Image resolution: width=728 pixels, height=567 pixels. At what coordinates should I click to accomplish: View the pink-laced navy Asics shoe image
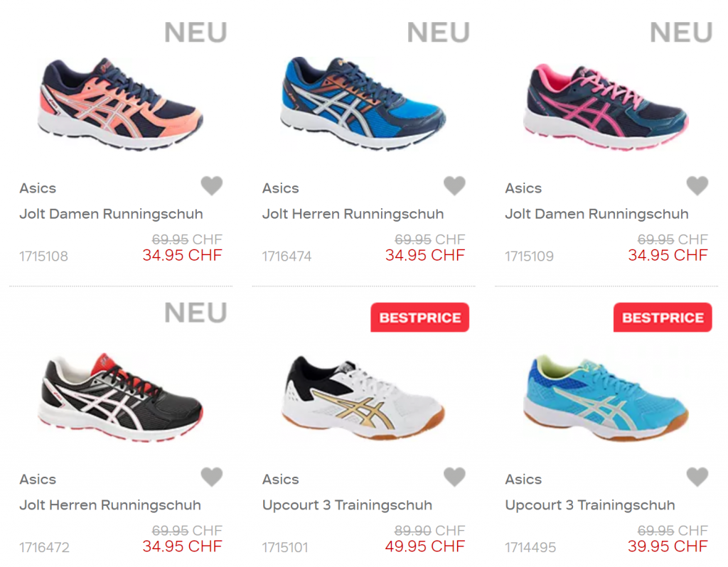pos(606,107)
